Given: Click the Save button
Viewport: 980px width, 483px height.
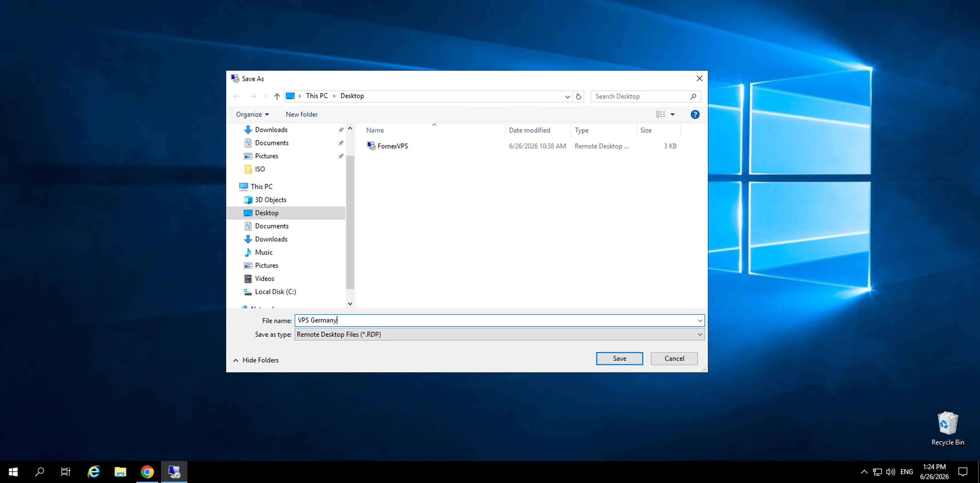Looking at the screenshot, I should pyautogui.click(x=619, y=358).
